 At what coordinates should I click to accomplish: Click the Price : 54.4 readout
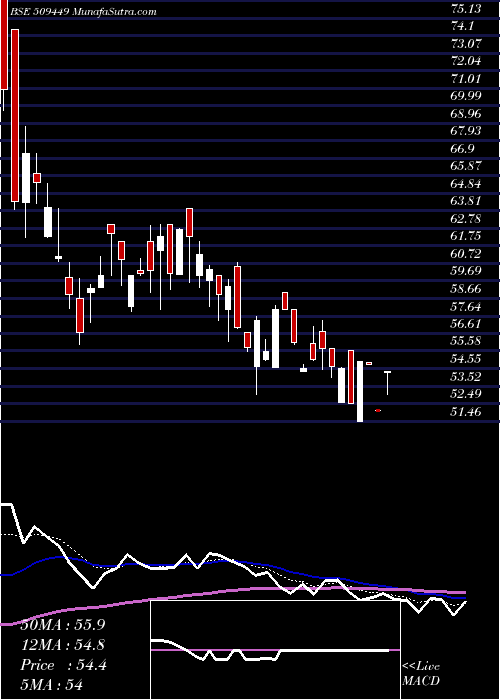(64, 665)
